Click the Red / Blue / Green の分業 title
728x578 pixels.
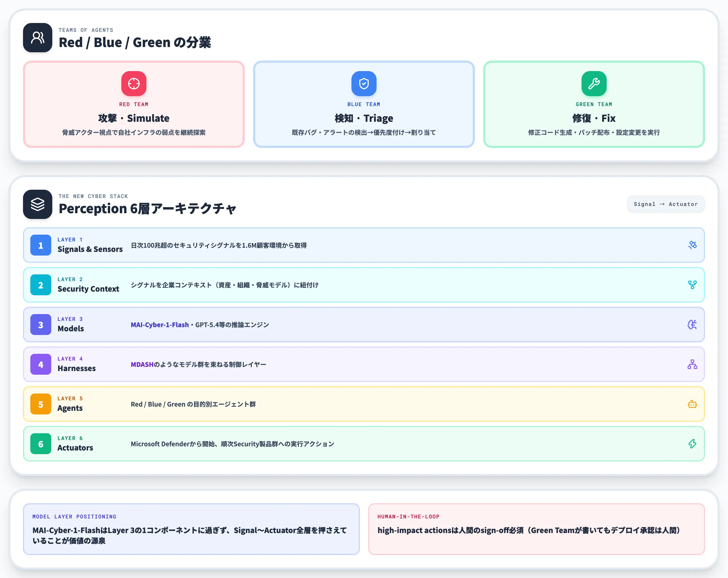(135, 43)
